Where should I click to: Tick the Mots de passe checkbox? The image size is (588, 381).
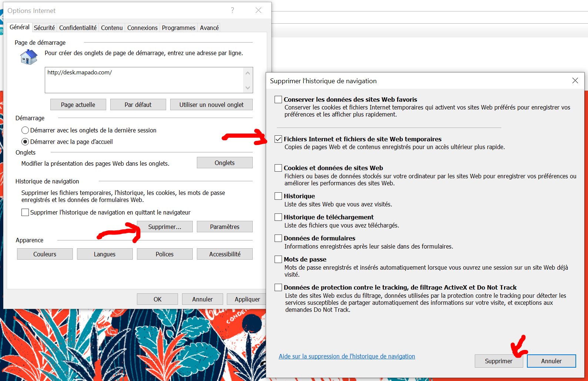click(278, 259)
